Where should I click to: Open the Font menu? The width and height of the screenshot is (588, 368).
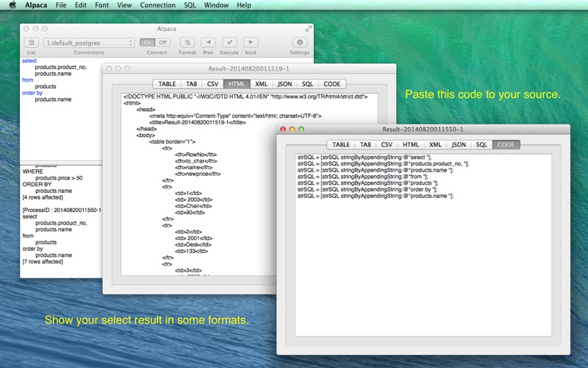pos(101,5)
